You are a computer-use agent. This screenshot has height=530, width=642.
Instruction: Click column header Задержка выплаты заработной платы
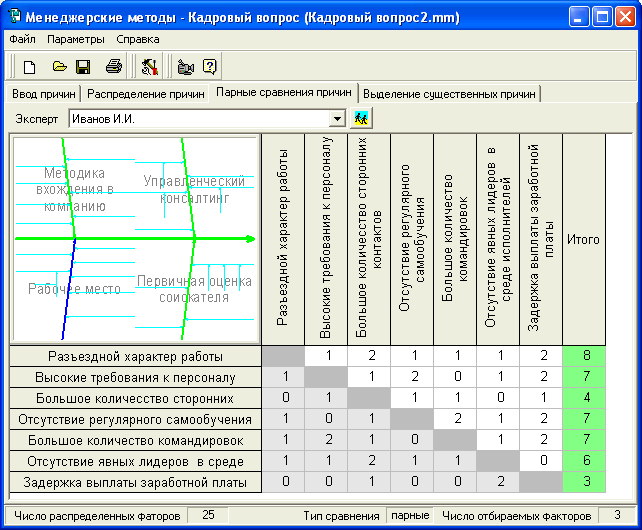tap(541, 239)
